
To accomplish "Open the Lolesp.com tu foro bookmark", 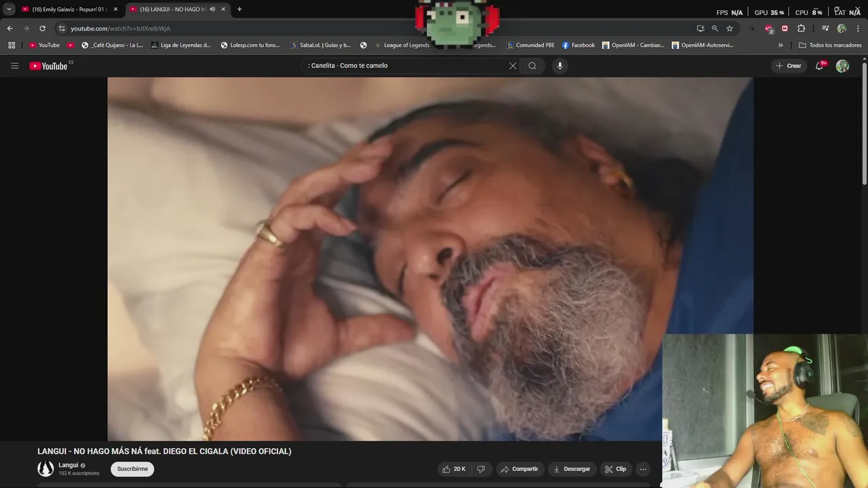I will point(250,45).
